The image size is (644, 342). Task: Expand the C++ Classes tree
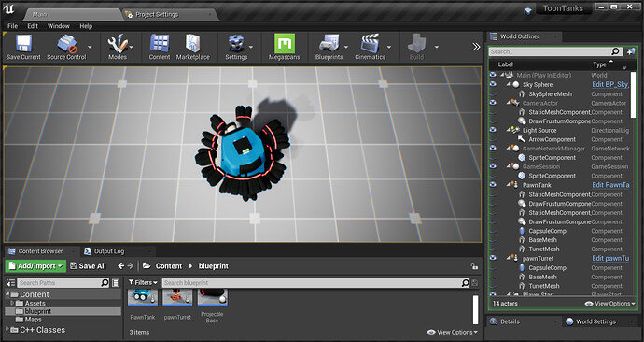(x=7, y=329)
